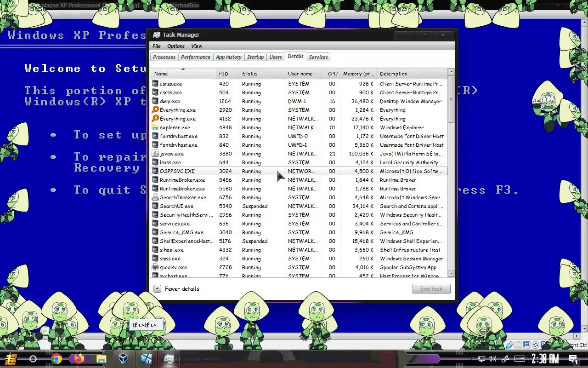Image resolution: width=588 pixels, height=368 pixels.
Task: Select the RuntimeBroker.exe row with PID 5456
Action: (299, 180)
